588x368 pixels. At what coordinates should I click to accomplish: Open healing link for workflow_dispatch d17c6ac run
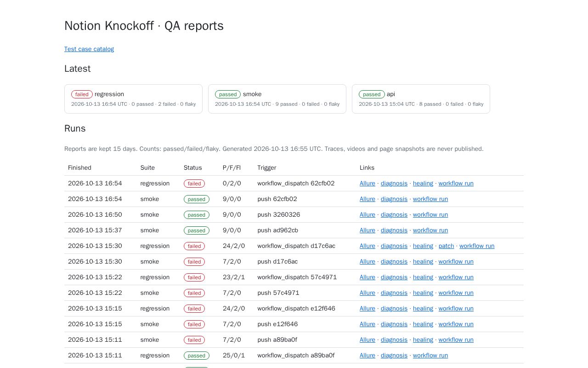[423, 246]
